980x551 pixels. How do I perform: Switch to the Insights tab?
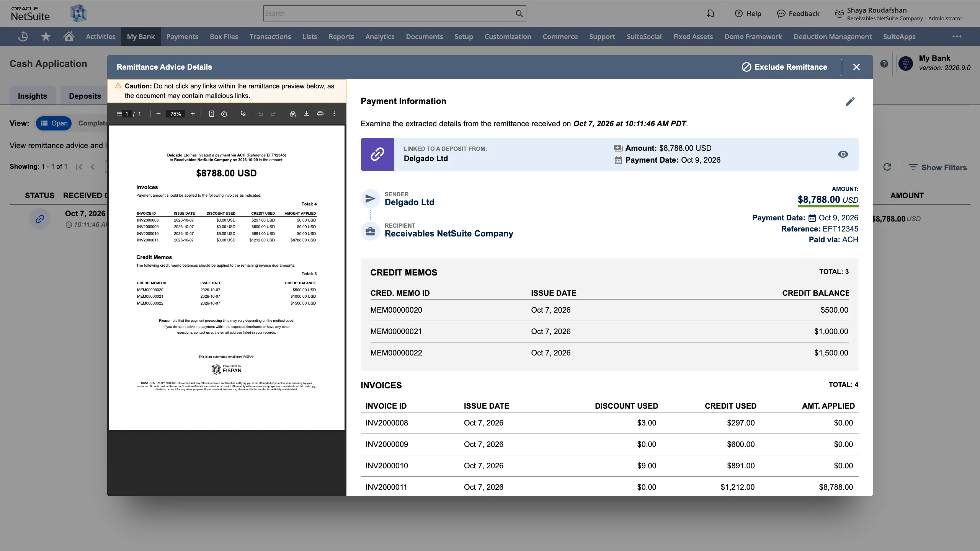click(x=33, y=96)
